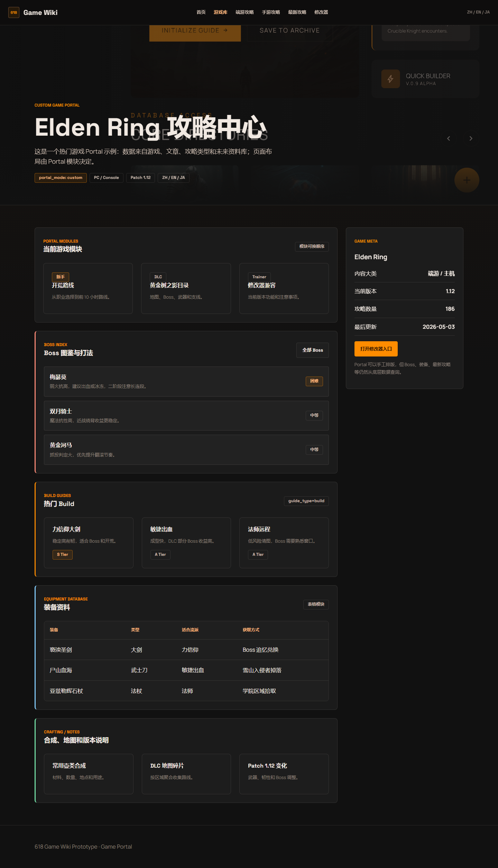
Task: Go to previous slide with left chevron
Action: (x=449, y=138)
